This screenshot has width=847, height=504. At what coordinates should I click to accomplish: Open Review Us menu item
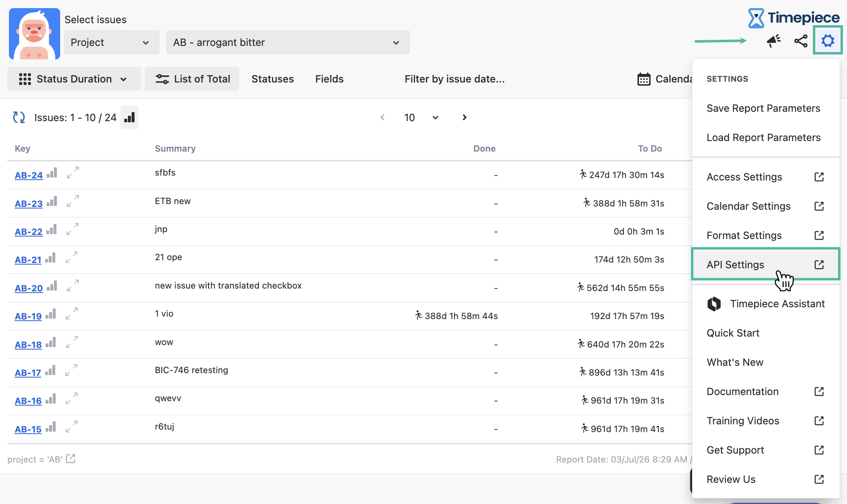(x=765, y=479)
